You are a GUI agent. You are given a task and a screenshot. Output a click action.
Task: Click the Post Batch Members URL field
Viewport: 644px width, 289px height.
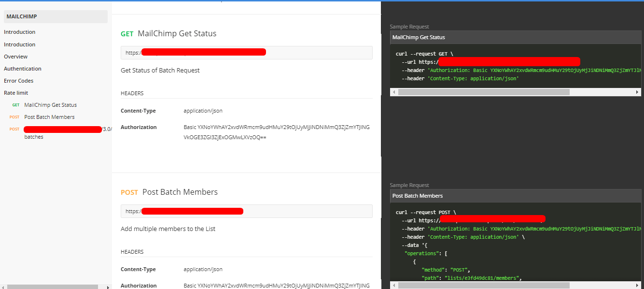tap(247, 211)
